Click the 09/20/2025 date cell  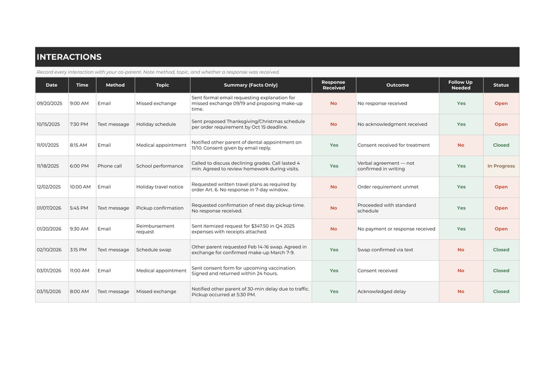[x=52, y=104]
